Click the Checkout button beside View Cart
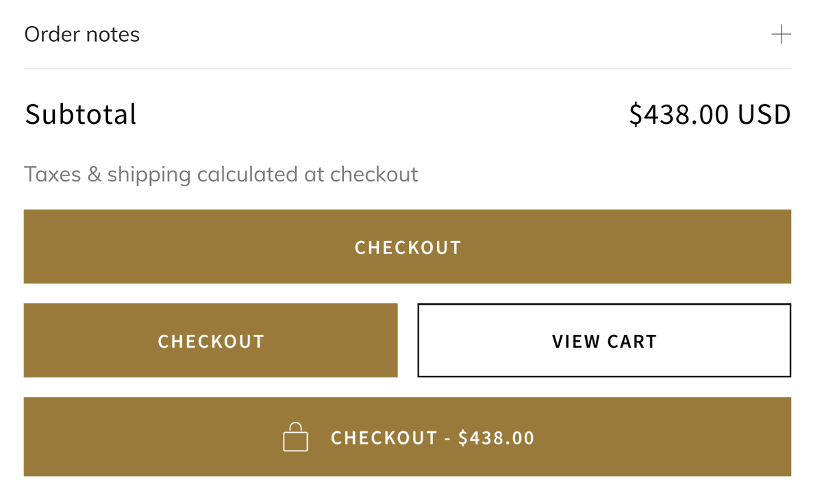 coord(210,340)
